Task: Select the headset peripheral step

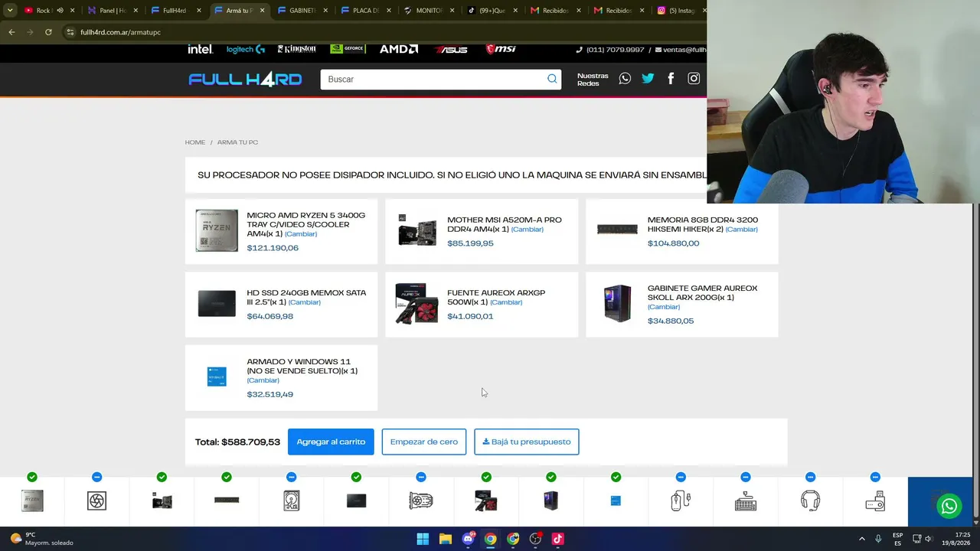Action: 810,501
